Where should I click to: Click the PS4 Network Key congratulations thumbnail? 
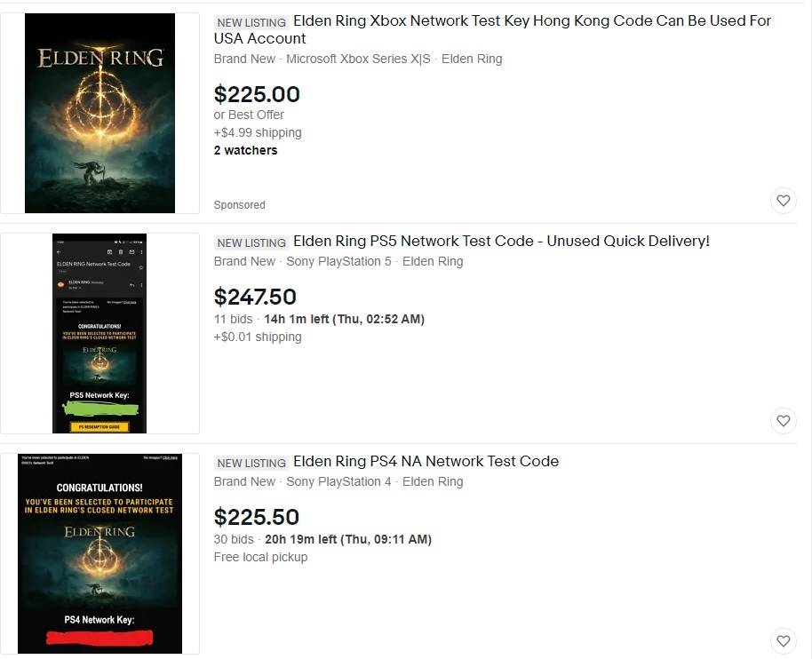100,553
